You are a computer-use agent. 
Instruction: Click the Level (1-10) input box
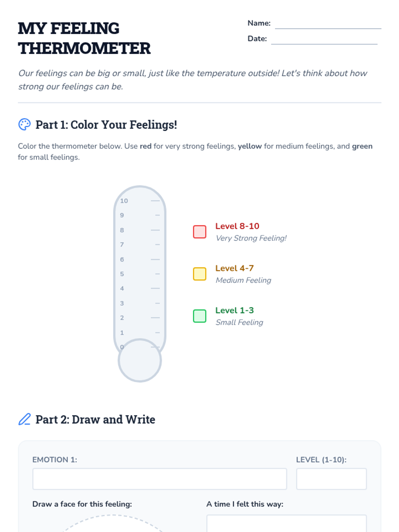point(331,479)
